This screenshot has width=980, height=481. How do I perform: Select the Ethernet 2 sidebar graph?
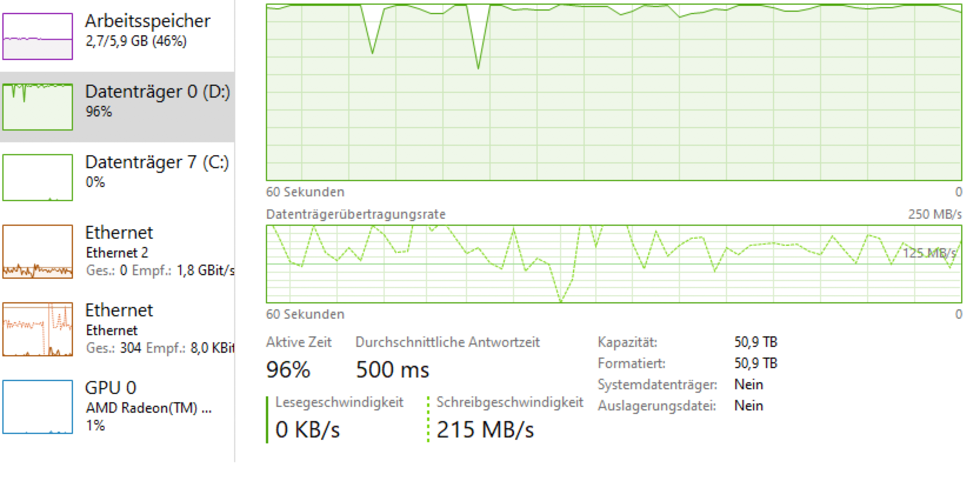click(x=37, y=252)
